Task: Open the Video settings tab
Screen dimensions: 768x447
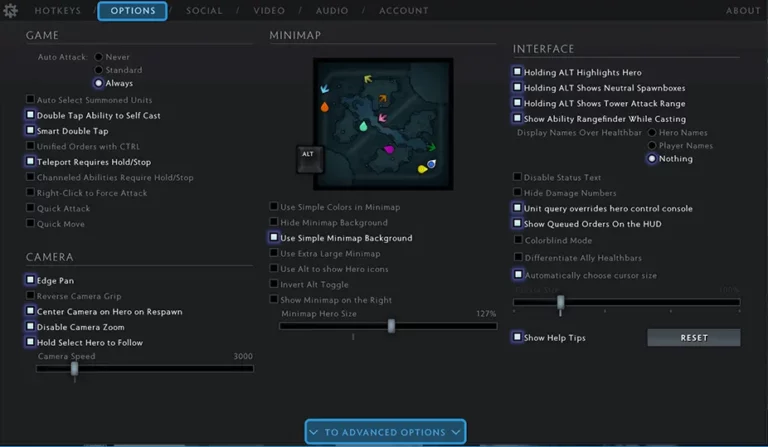Action: (269, 10)
